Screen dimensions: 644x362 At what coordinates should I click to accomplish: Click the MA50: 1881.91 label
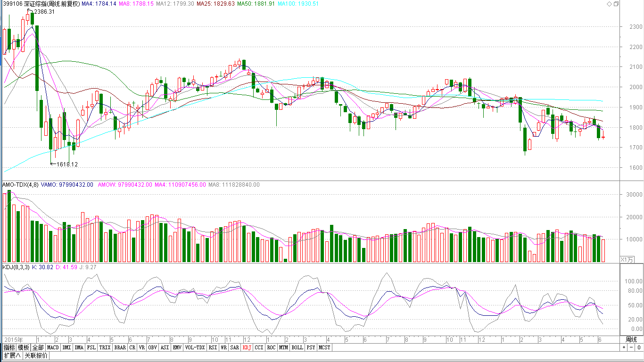256,4
